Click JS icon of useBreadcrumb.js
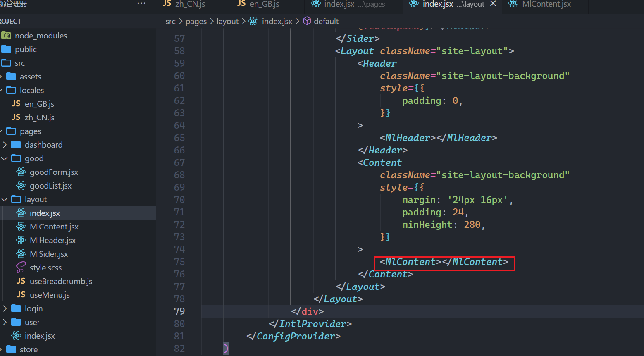Viewport: 644px width, 356px height. pos(21,281)
